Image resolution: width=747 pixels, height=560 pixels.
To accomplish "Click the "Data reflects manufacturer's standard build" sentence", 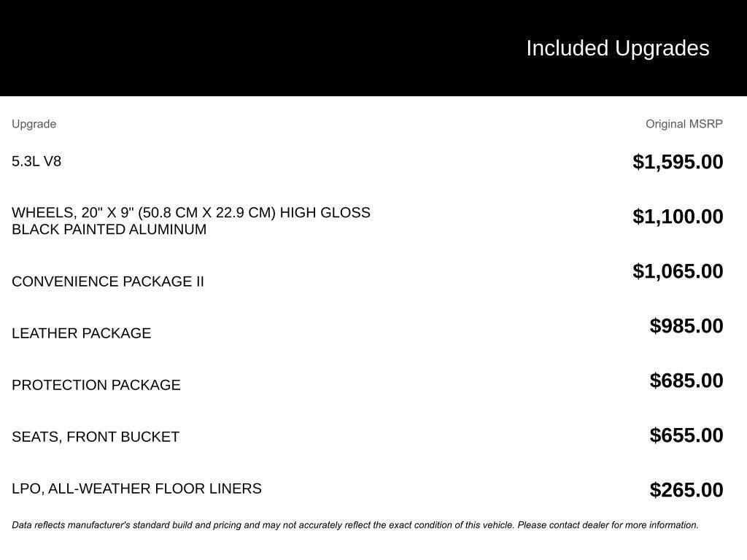I will (x=219, y=525).
